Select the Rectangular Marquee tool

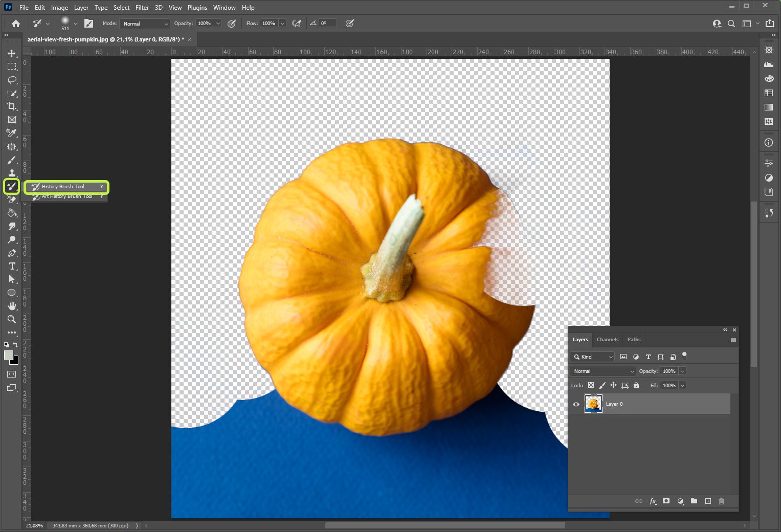[x=12, y=66]
